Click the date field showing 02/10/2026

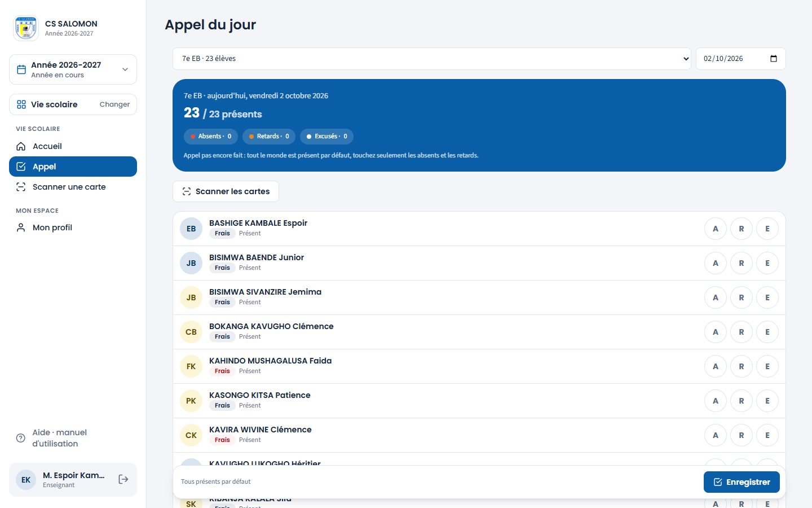[x=741, y=59]
